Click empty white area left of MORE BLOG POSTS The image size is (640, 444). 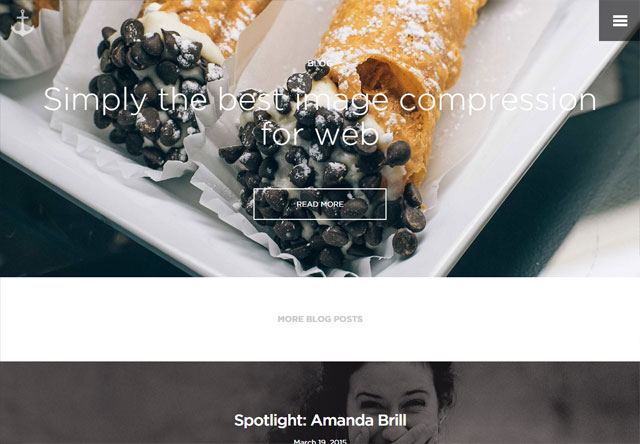coord(139,319)
